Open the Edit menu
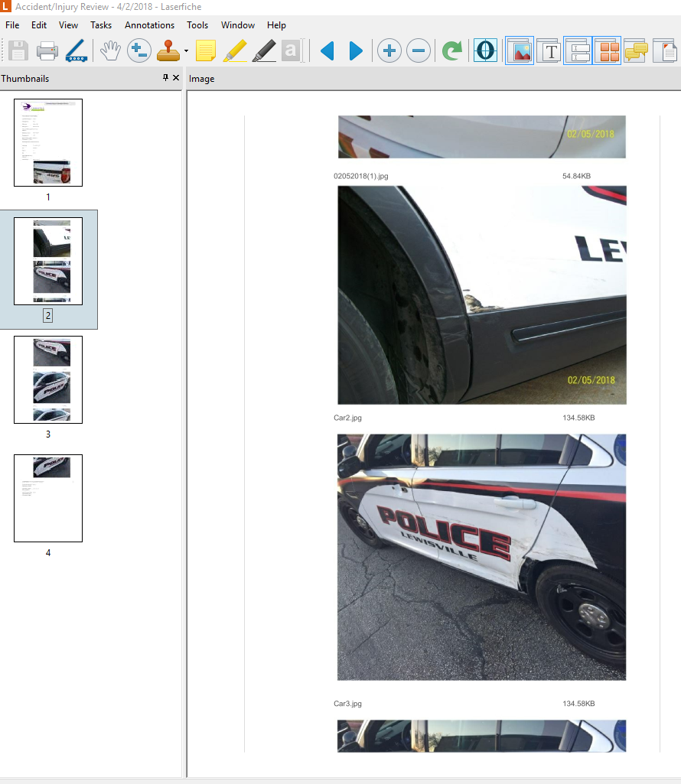The image size is (681, 784). coord(38,25)
